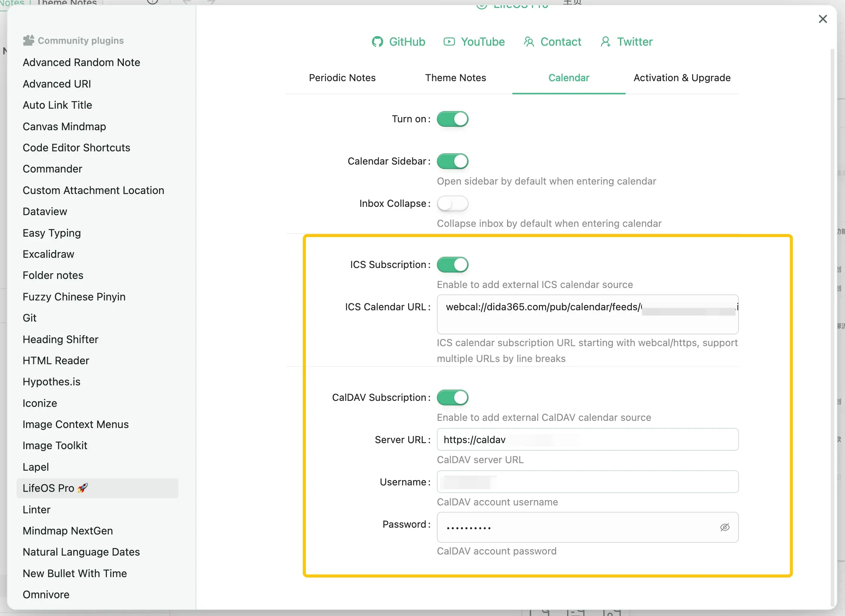
Task: Toggle off the Calendar Sidebar switch
Action: click(452, 161)
